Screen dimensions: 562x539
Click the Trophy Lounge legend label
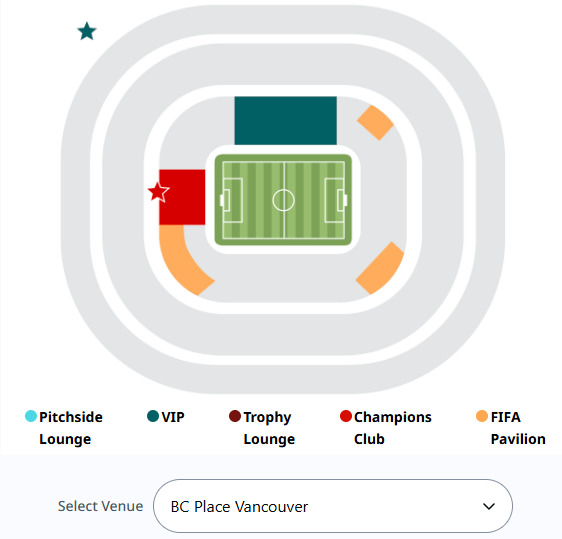[x=269, y=428]
